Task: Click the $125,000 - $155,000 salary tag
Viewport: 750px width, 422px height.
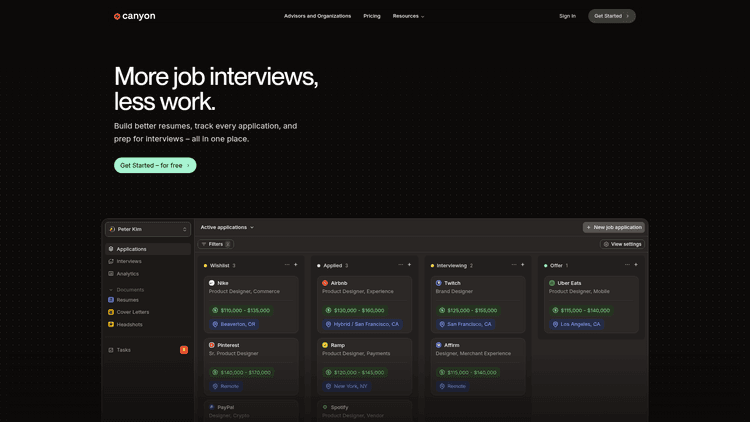Action: click(x=468, y=311)
